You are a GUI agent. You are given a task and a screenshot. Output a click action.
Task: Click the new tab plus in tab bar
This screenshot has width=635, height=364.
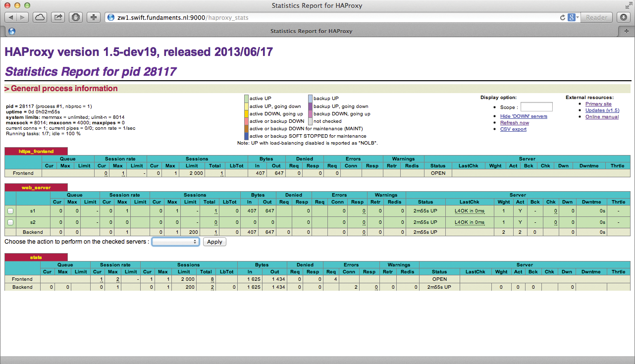pyautogui.click(x=627, y=31)
